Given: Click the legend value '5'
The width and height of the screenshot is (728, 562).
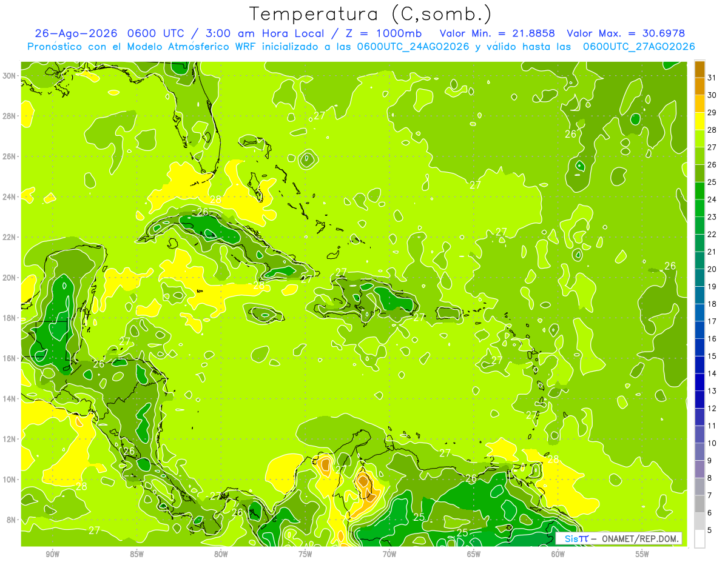Looking at the screenshot, I should (x=710, y=530).
